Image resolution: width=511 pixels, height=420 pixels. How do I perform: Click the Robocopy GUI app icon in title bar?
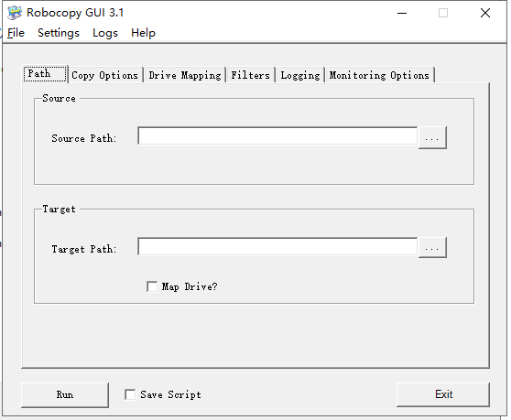pos(15,13)
